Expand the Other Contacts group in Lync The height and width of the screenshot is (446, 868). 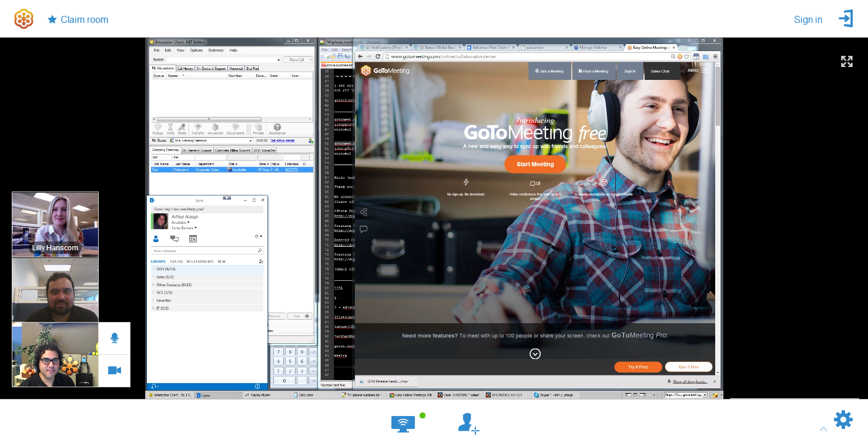(x=207, y=284)
